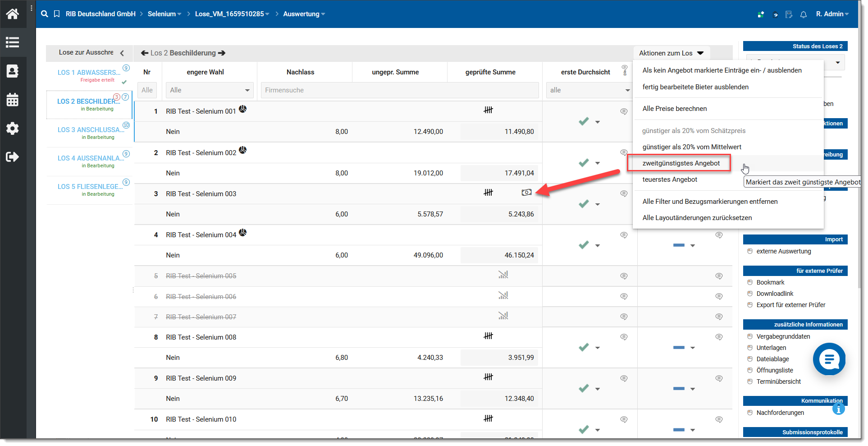The image size is (868, 446).
Task: Open the list menu icon in sidebar
Action: [13, 42]
